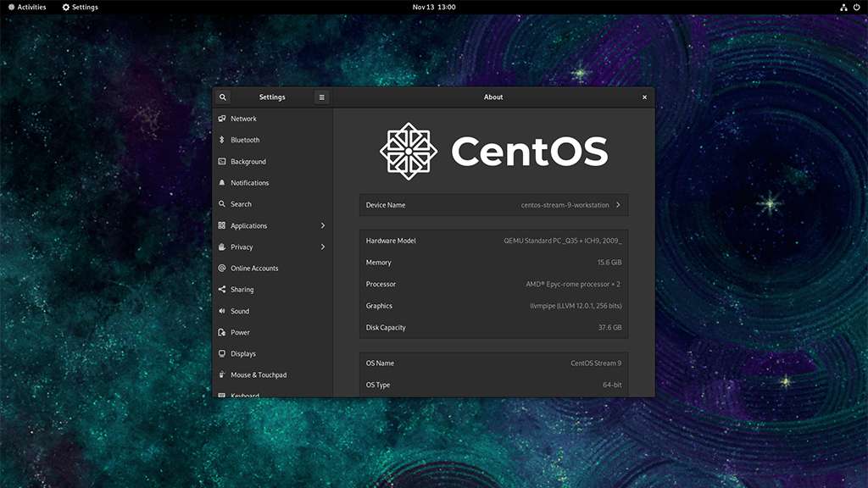Expand the Privacy submenu chevron
The image size is (868, 488).
(323, 247)
